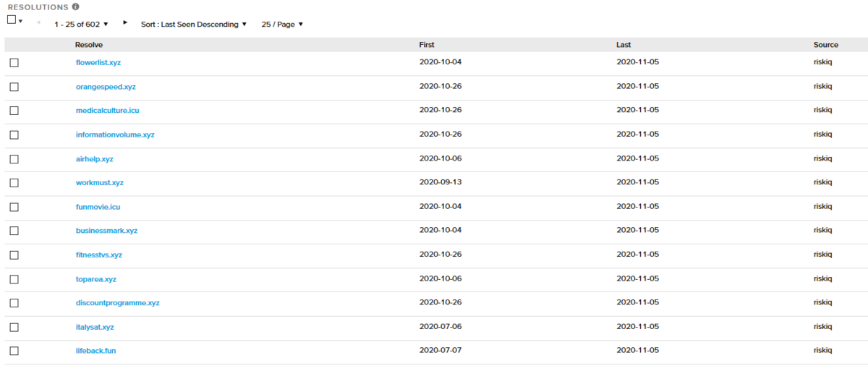Open businessmark.xyz domain link
Screen dimensions: 868x371
coord(106,230)
